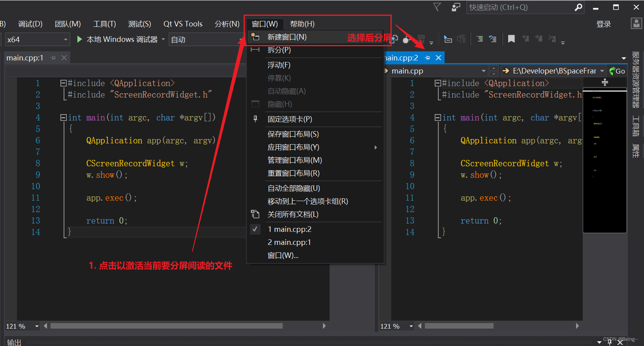Screen dimensions: 644x346
Task: Open the 工具(T) menu
Action: [x=105, y=24]
